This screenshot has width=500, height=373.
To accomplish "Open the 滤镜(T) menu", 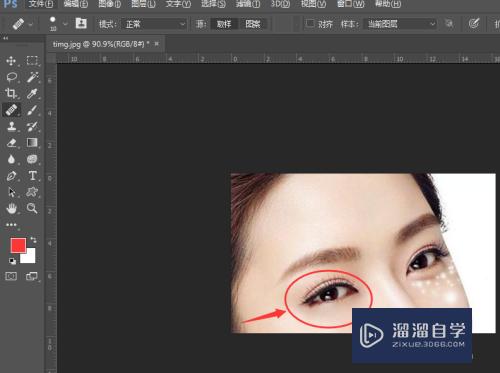I will (x=248, y=4).
